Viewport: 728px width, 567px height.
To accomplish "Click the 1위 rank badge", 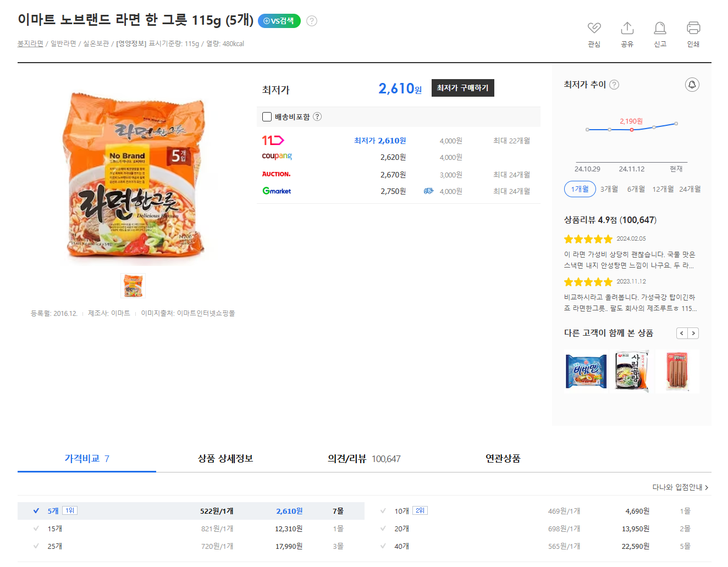I will (x=70, y=510).
